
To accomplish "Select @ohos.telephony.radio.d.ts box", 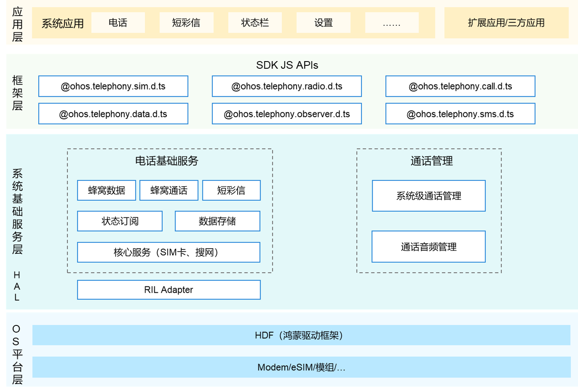I will point(287,86).
